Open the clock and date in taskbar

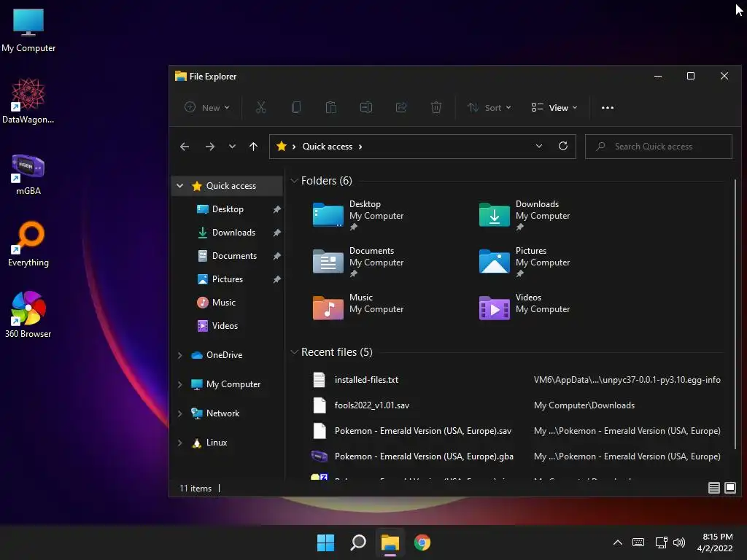(x=715, y=542)
